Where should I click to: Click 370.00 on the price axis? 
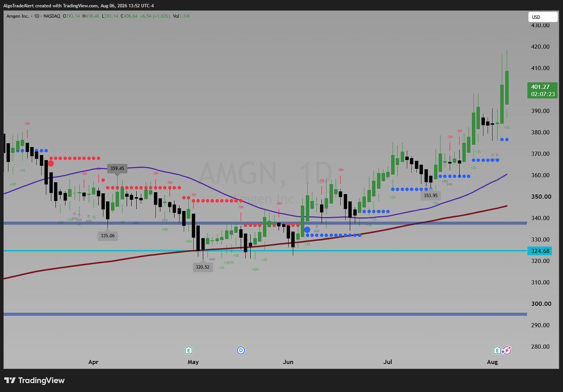(540, 153)
